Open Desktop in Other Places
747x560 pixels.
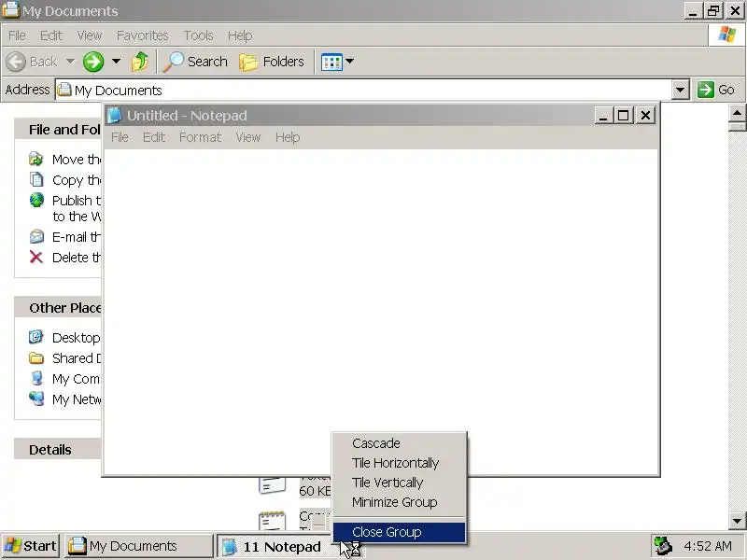[77, 338]
